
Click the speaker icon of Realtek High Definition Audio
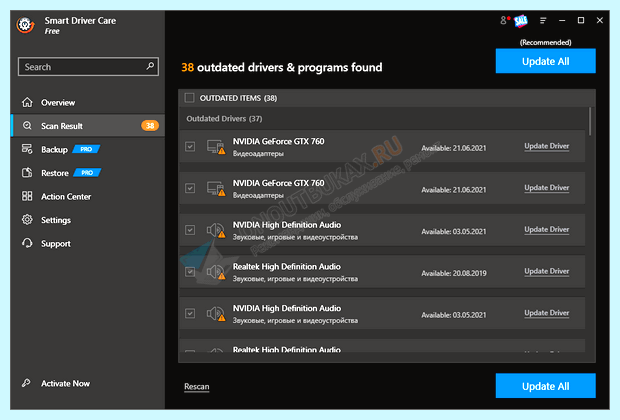(216, 272)
